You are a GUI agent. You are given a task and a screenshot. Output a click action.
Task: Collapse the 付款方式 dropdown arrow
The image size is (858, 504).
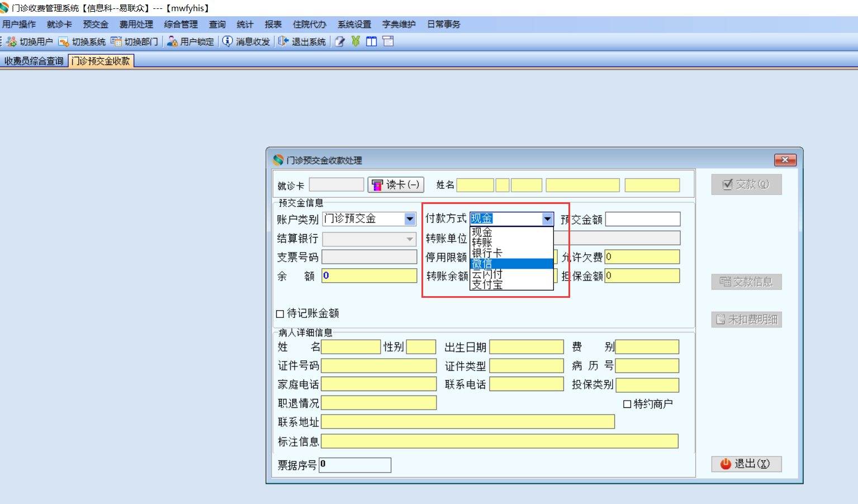pyautogui.click(x=548, y=219)
